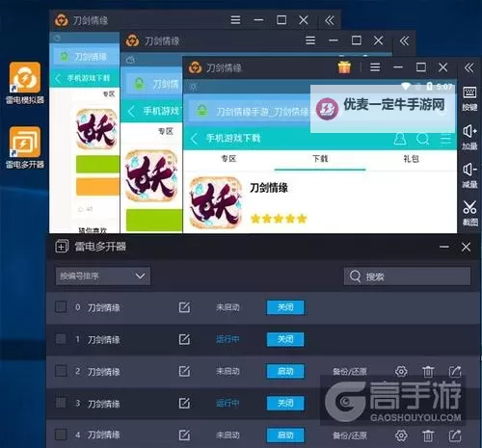Click the 专区 tab in the rearmost emulator window
Viewport: 482px width, 448px height.
[x=109, y=94]
